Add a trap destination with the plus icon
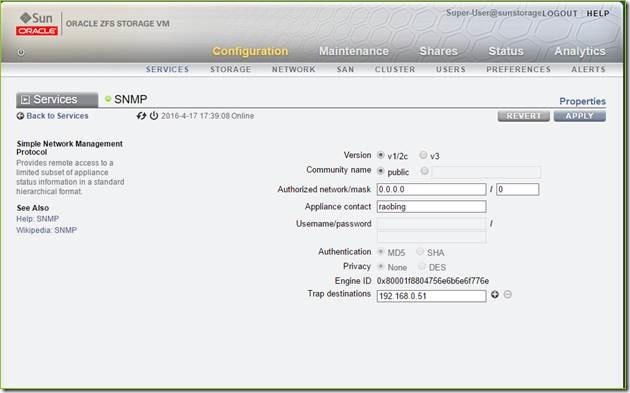Screen dimensions: 630x393 495,295
